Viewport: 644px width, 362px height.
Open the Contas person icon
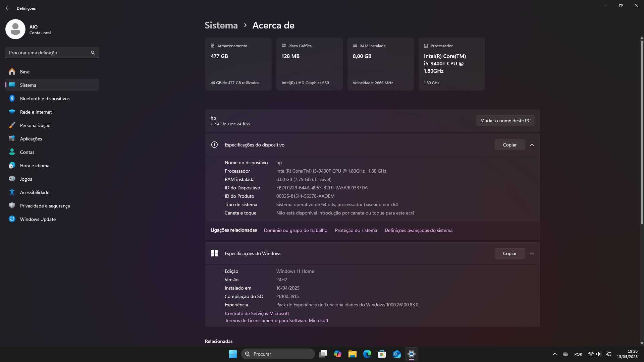coord(12,152)
